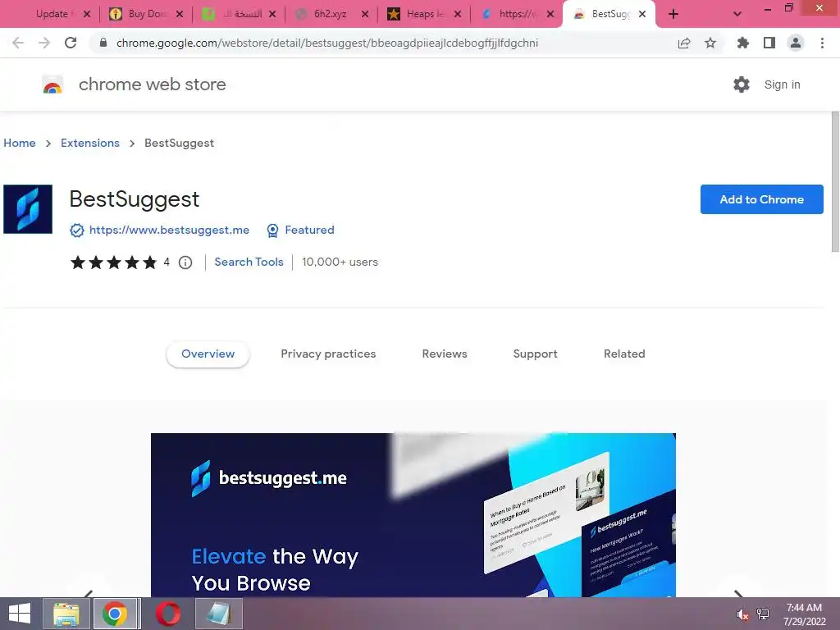Open the rating info icon
Image resolution: width=840 pixels, height=630 pixels.
(x=185, y=262)
